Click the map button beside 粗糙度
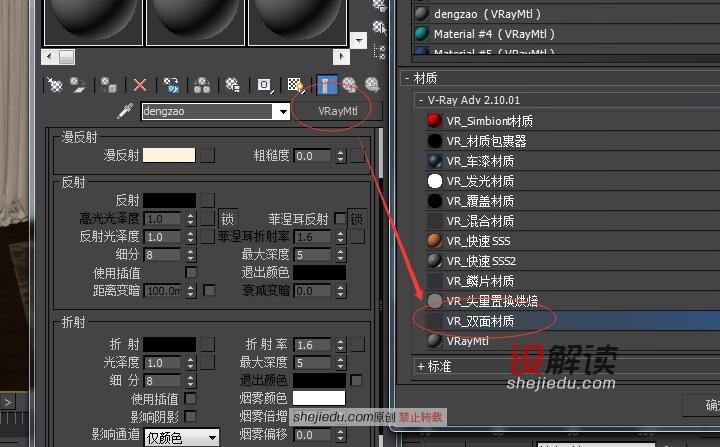Screen dimensions: 720x447 coord(357,156)
